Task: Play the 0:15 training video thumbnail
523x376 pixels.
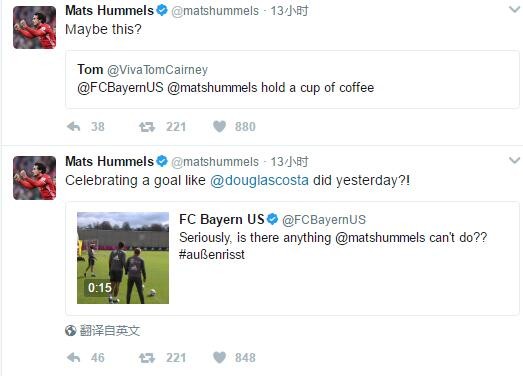Action: [x=123, y=258]
